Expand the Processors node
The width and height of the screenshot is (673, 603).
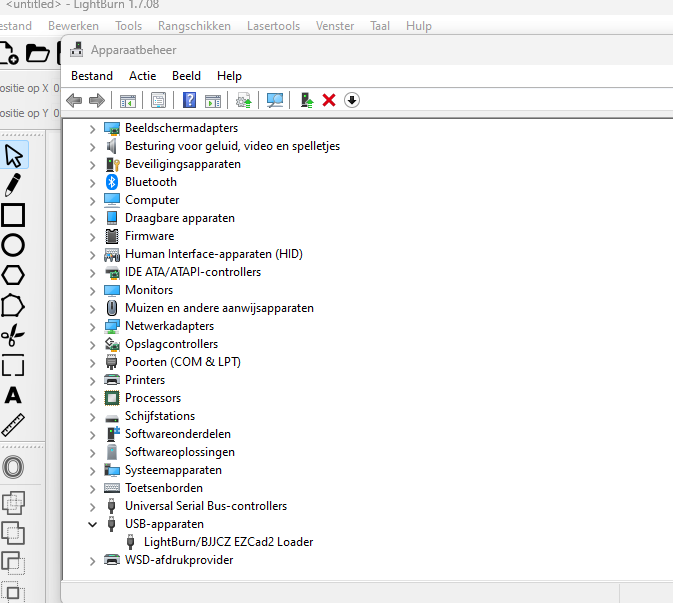coord(92,398)
